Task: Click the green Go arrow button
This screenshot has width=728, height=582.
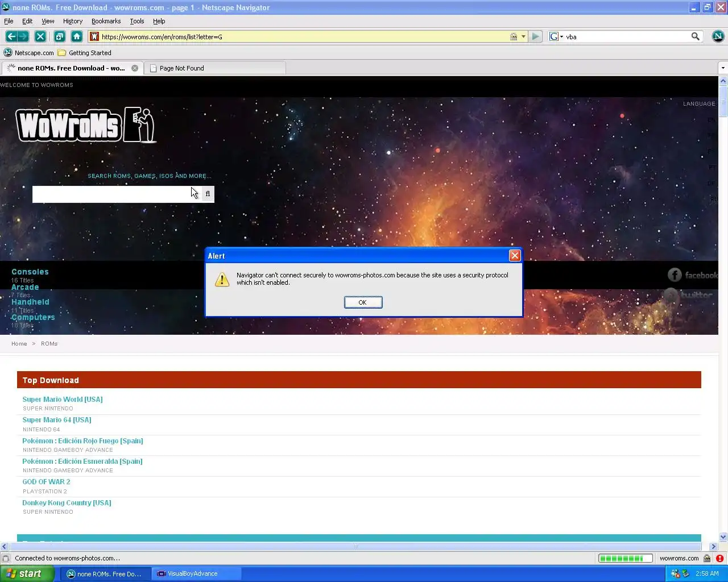Action: [535, 36]
